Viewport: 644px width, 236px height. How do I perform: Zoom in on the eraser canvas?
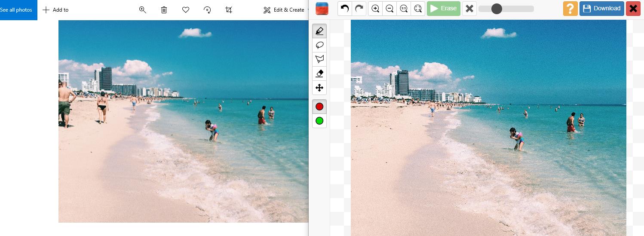(375, 9)
